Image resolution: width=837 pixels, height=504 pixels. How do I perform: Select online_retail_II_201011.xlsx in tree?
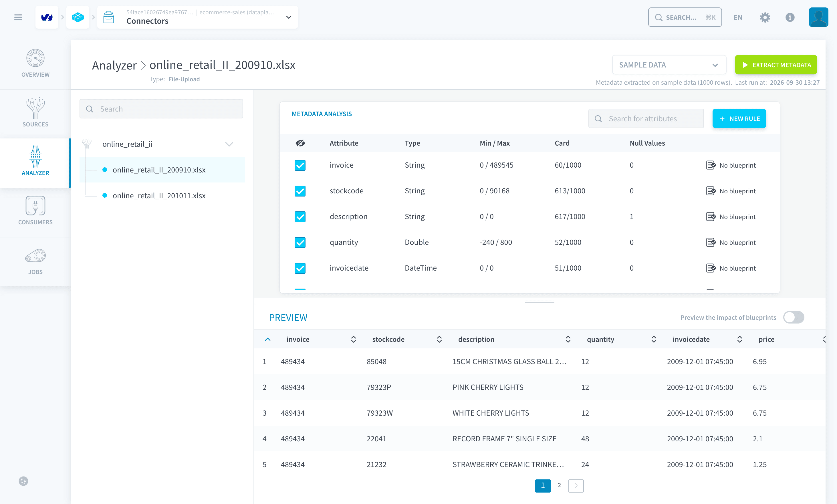tap(159, 196)
